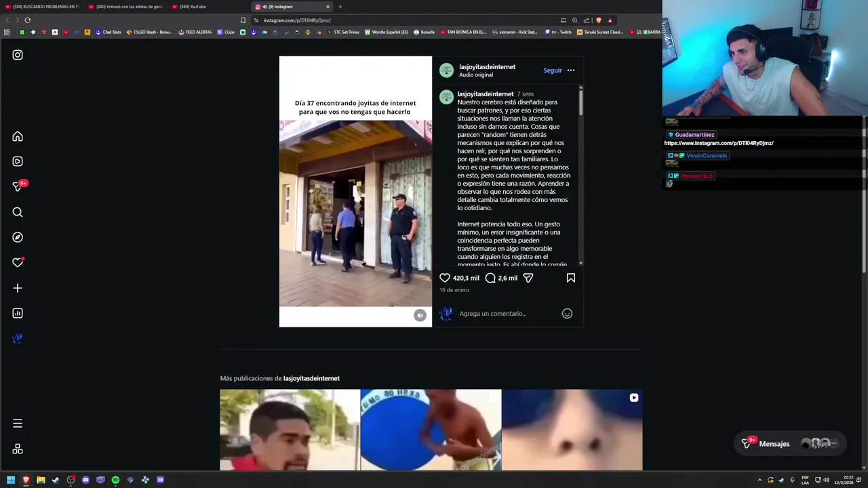This screenshot has width=868, height=488.
Task: Like the post with the heart icon
Action: 445,278
